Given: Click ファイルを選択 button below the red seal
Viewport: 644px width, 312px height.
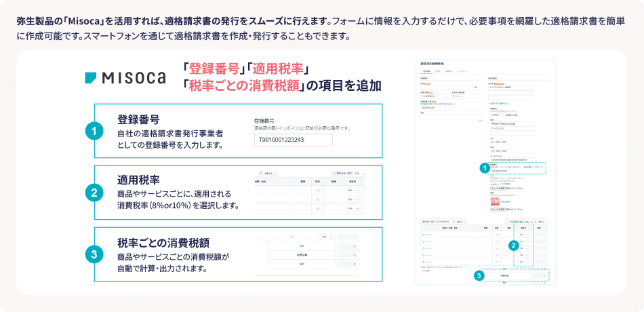Looking at the screenshot, I should coord(498,209).
